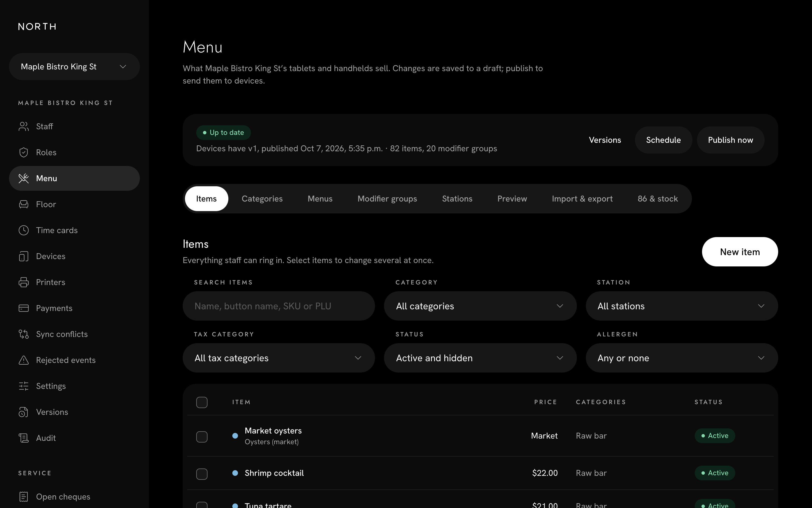Image resolution: width=812 pixels, height=508 pixels.
Task: Open the Maple Bistro King St location switcher
Action: tap(74, 67)
